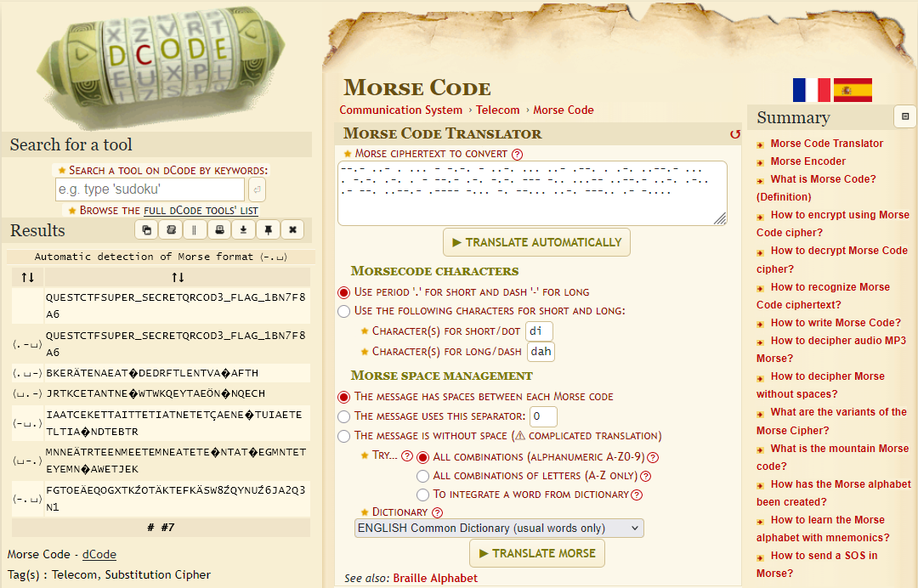
Task: Click the tool search keyword field
Action: pyautogui.click(x=150, y=189)
